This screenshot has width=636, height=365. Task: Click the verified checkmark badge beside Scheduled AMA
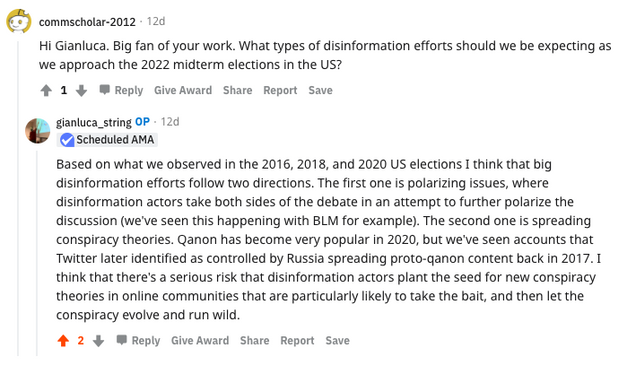tap(67, 140)
